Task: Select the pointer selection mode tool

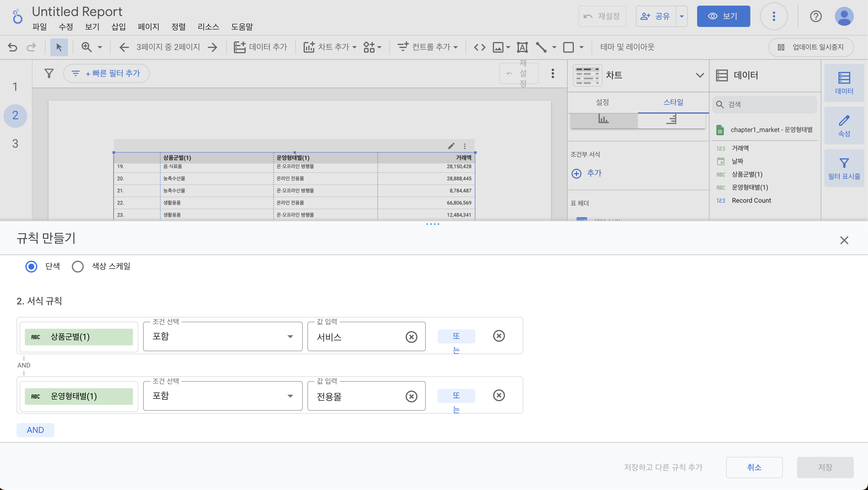Action: (x=59, y=47)
